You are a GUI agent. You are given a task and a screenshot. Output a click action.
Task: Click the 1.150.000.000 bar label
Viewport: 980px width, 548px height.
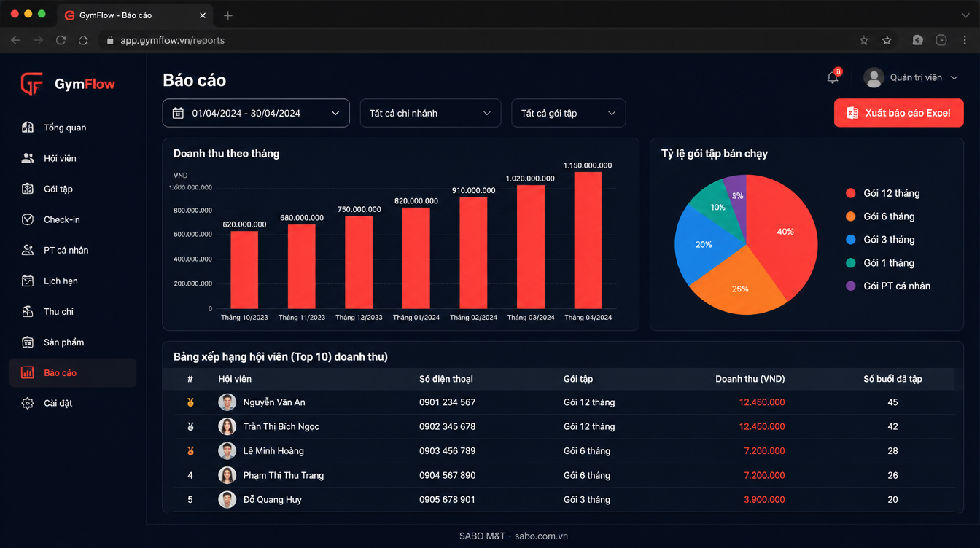[588, 165]
